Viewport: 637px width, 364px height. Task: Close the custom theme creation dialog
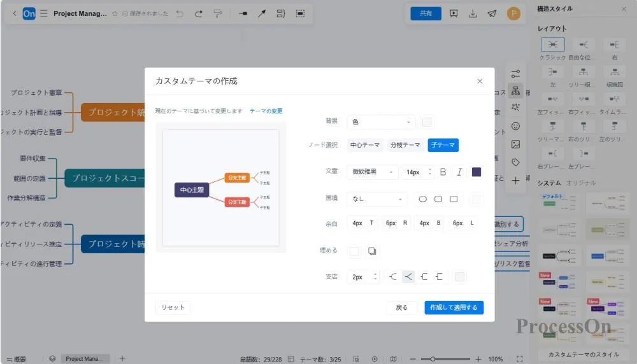(x=480, y=81)
